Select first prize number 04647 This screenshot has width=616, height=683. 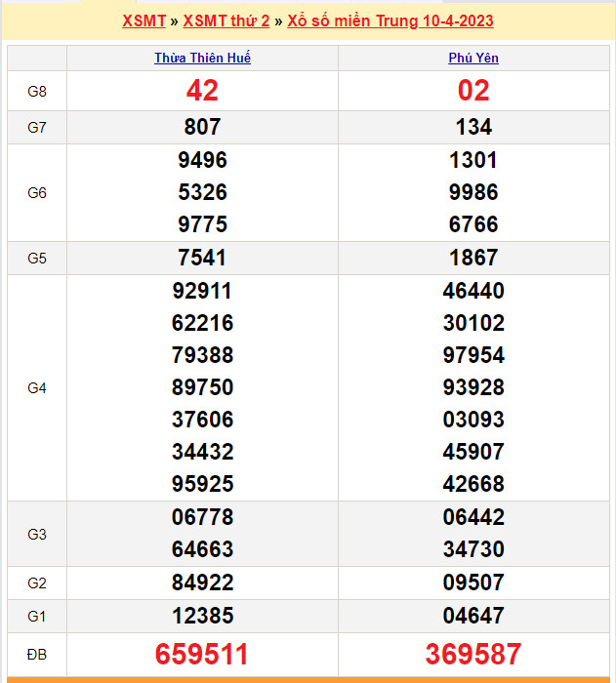(473, 616)
